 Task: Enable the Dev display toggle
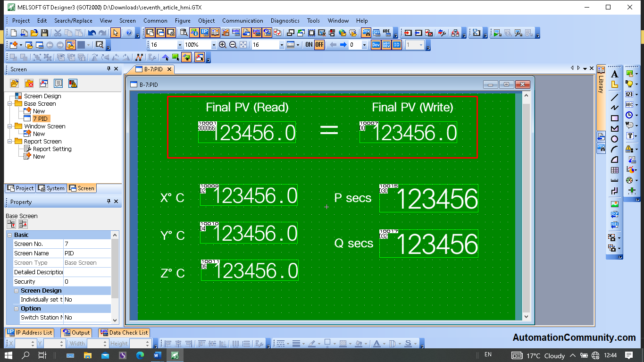point(376,44)
